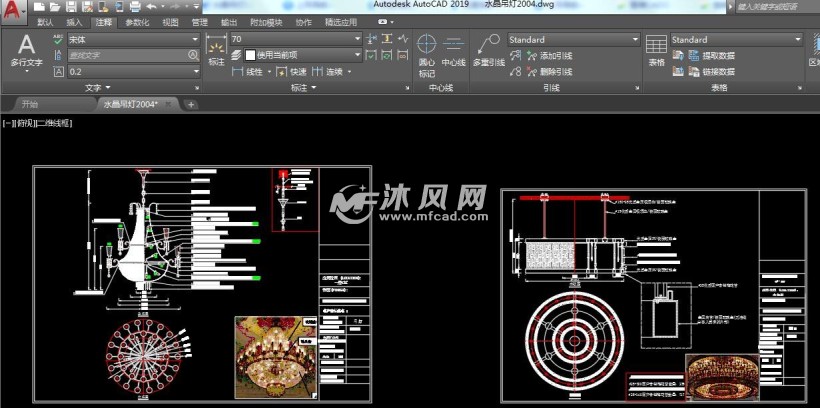Image resolution: width=820 pixels, height=408 pixels.
Task: Open the 表格 panel dialog launcher arrow
Action: click(801, 88)
